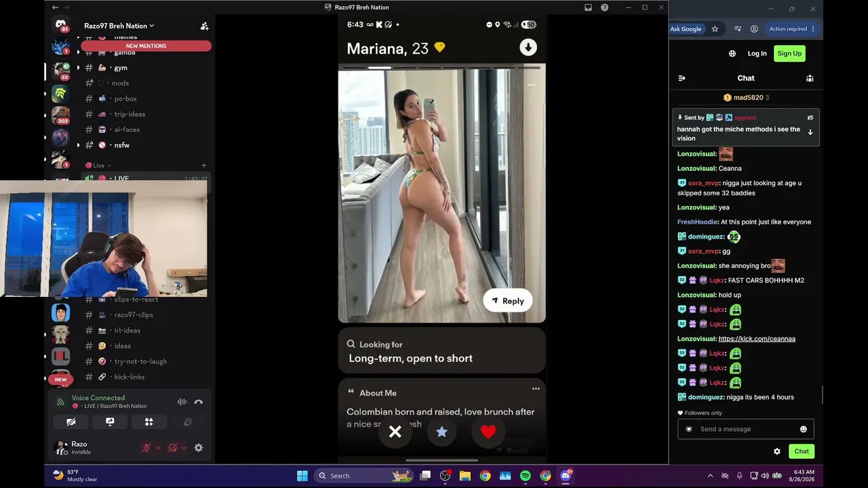
Task: Open the photo three-dot options
Action: (532, 85)
